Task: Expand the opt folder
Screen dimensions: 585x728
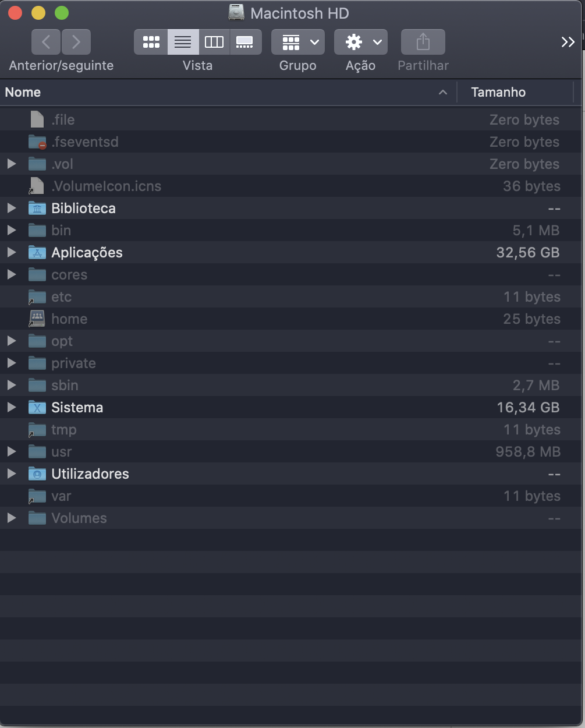Action: point(12,341)
